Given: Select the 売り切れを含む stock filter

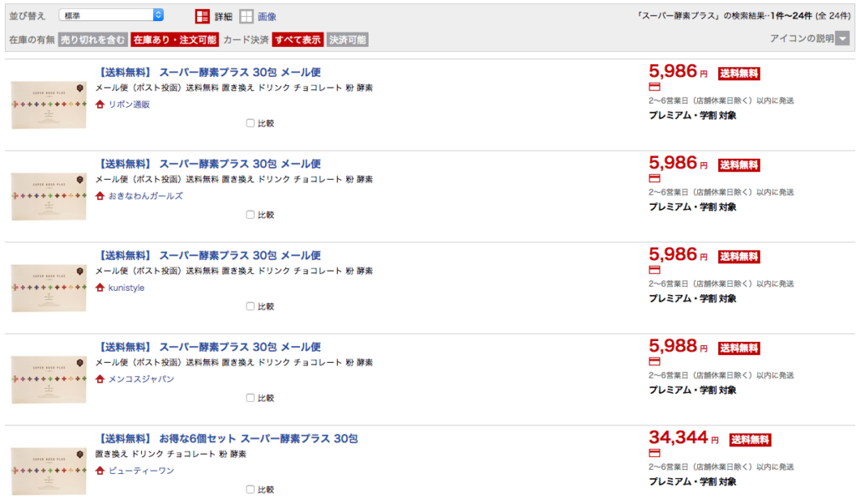Looking at the screenshot, I should [92, 39].
